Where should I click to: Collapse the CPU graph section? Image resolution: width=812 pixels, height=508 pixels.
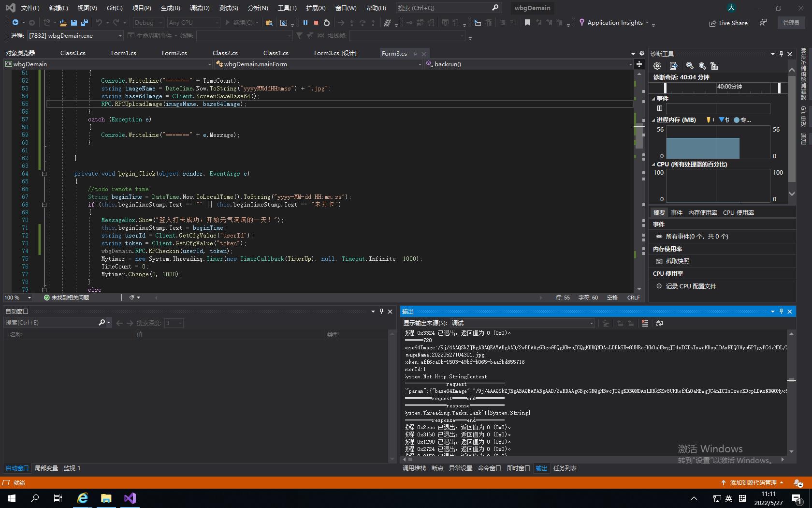coord(653,164)
